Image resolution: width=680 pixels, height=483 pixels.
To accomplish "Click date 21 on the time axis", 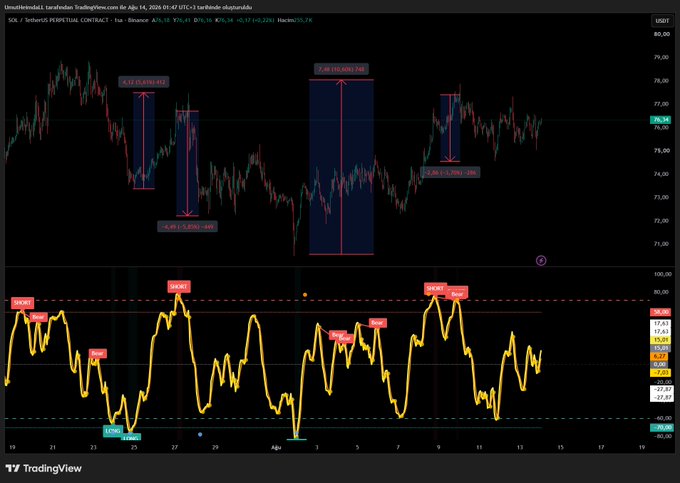I will click(x=52, y=447).
